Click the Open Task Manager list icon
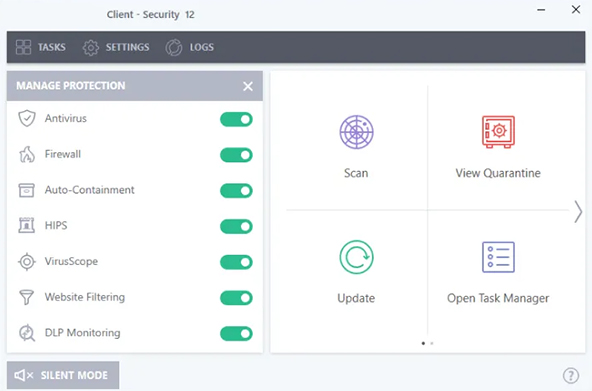The height and width of the screenshot is (391, 592). (498, 257)
